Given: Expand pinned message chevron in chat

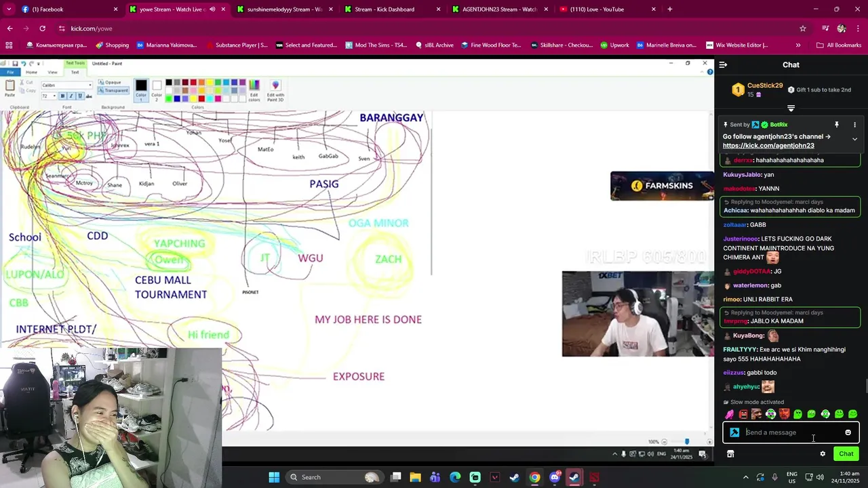Looking at the screenshot, I should click(x=854, y=139).
